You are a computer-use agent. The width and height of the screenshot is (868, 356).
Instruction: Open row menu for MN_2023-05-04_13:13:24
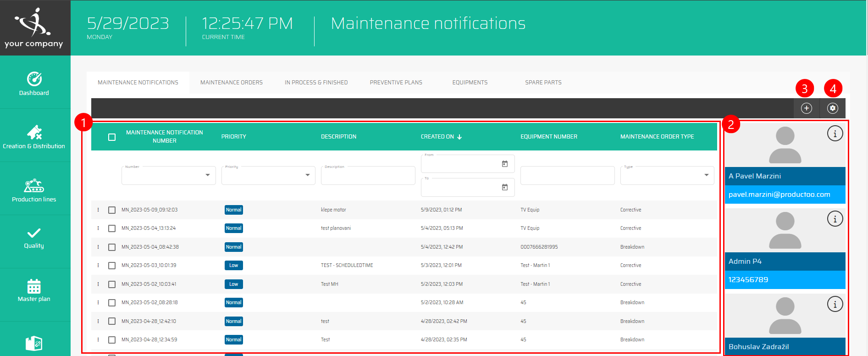(98, 228)
